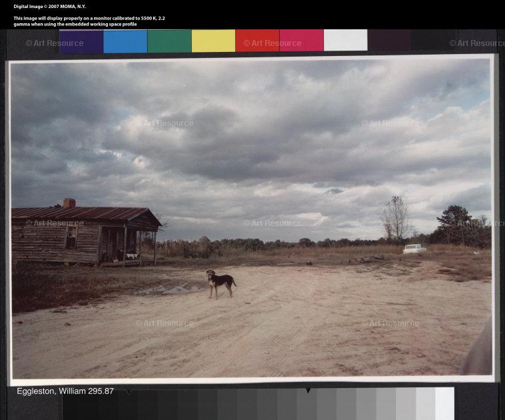505x420 pixels.
Task: Click the bare tall tree near the car
Action: point(396,219)
